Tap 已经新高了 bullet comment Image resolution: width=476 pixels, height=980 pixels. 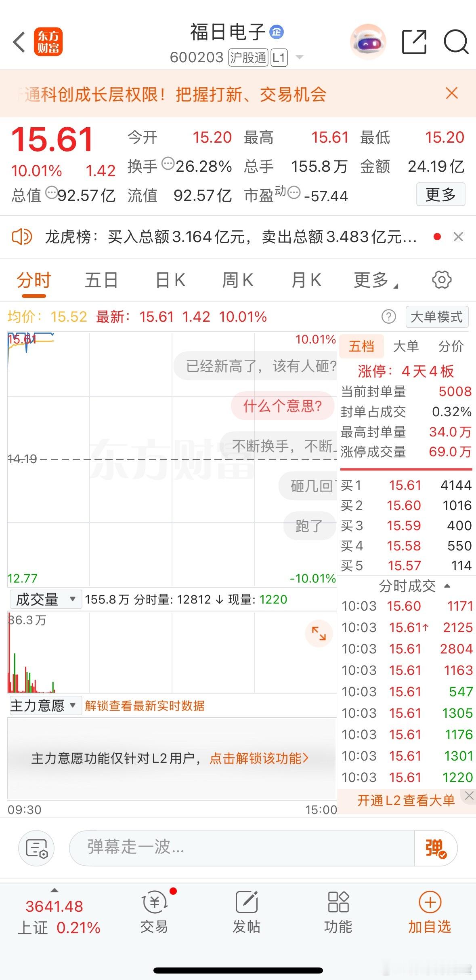click(x=256, y=366)
